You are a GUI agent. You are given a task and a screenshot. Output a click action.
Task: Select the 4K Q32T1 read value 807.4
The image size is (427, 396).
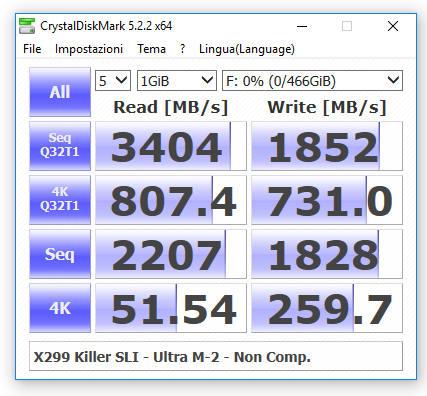pos(171,200)
